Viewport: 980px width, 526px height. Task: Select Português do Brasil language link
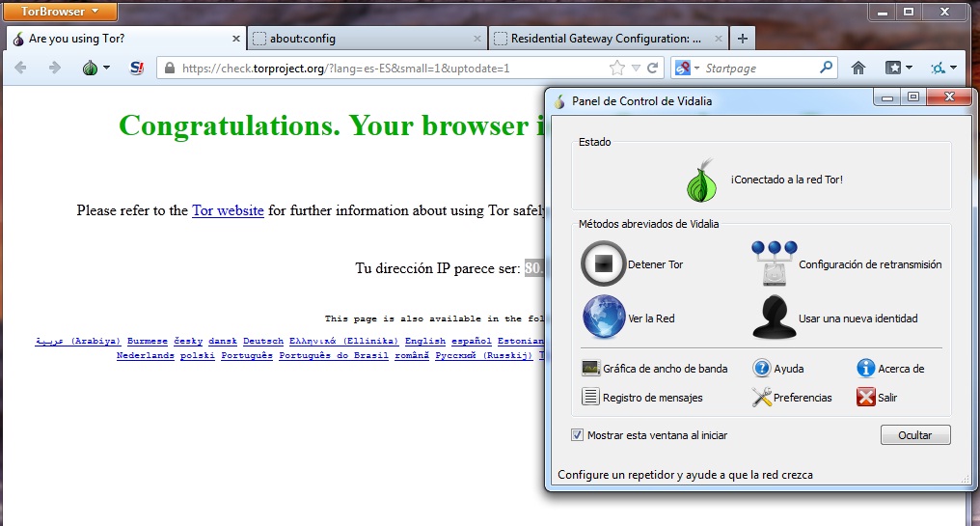(334, 355)
